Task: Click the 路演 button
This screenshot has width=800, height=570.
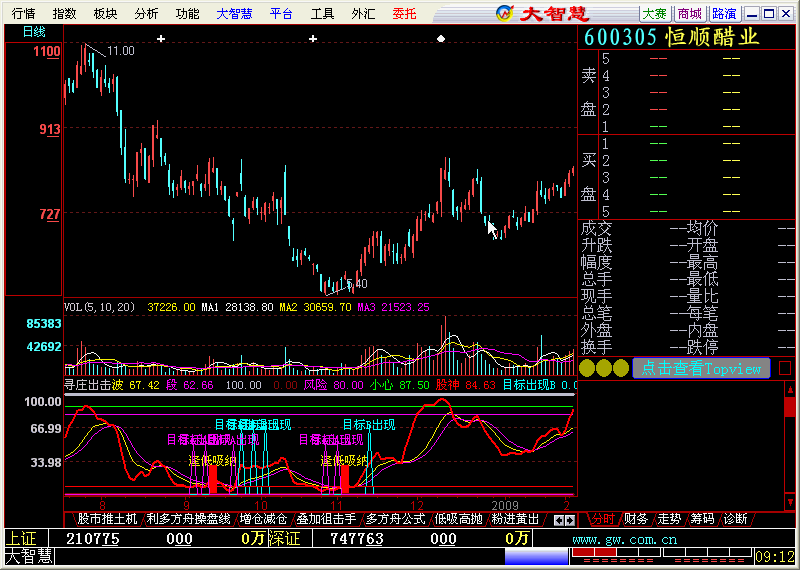Action: [x=724, y=14]
